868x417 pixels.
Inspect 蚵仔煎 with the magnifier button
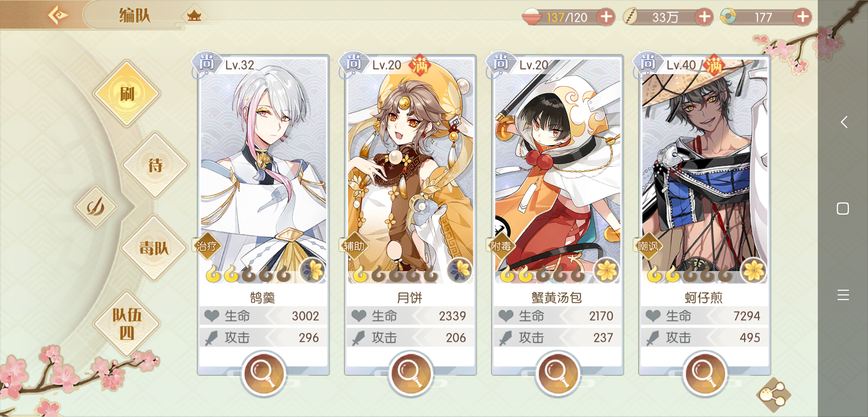click(x=705, y=373)
